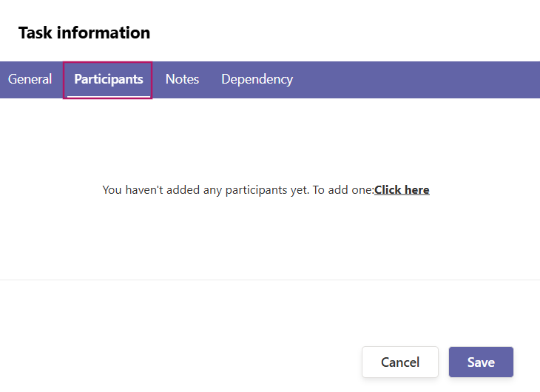Hit the purple Save button

tap(481, 362)
